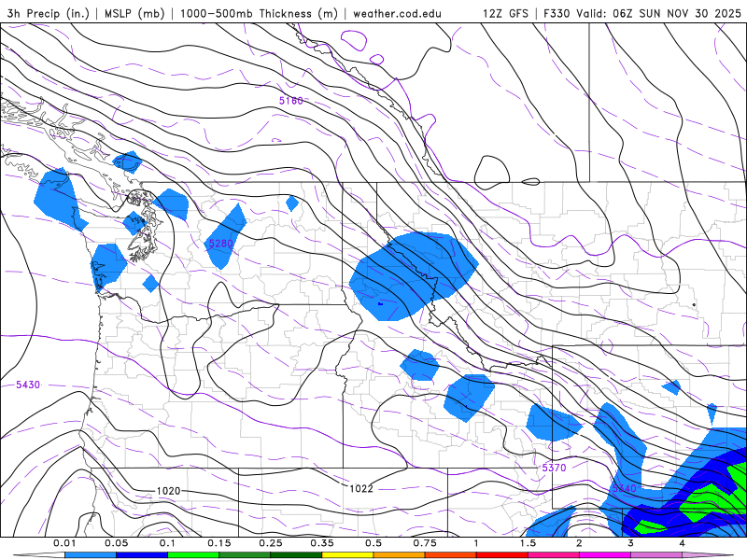Click the legend value 2
747x560 pixels.
click(579, 543)
